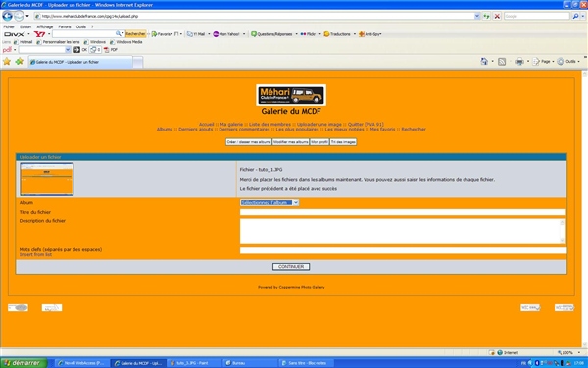Open Favorites Center star icon

[7, 61]
